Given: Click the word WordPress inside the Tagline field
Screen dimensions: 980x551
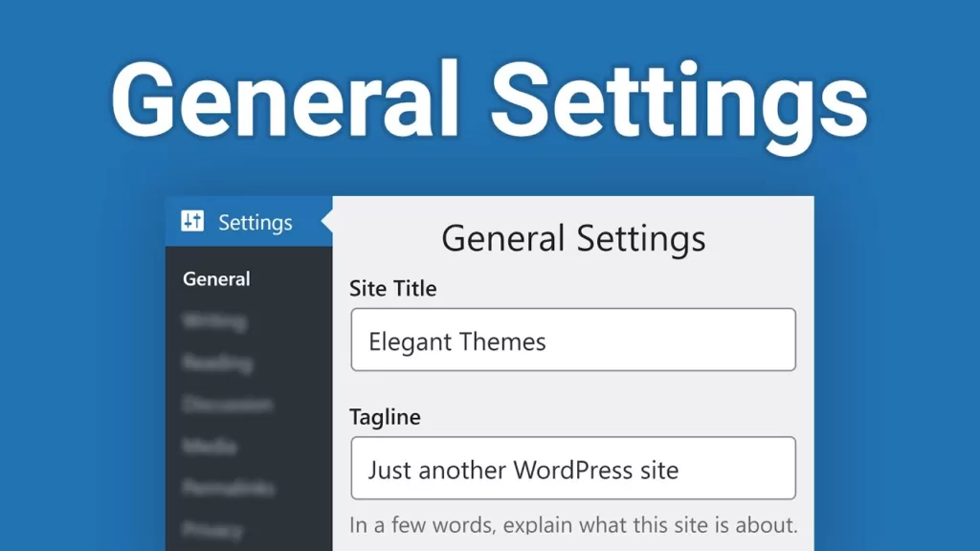Looking at the screenshot, I should (x=570, y=470).
